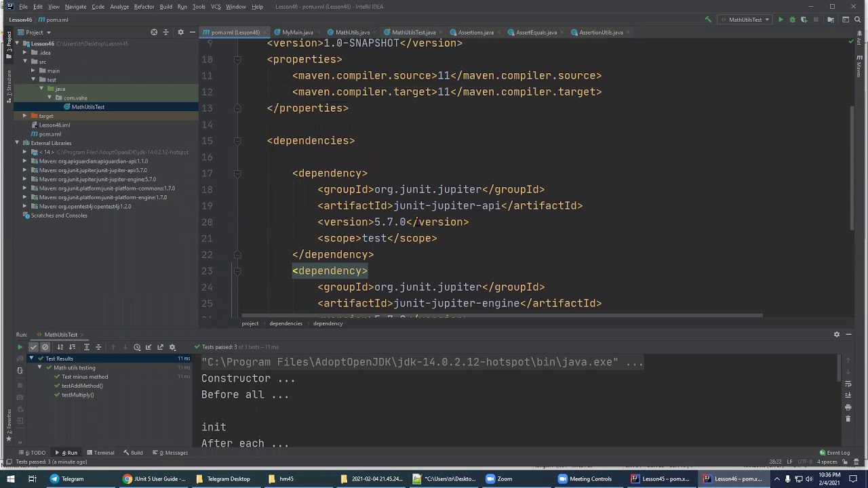Open the Build tool window
Viewport: 868px width, 488px height.
click(133, 453)
